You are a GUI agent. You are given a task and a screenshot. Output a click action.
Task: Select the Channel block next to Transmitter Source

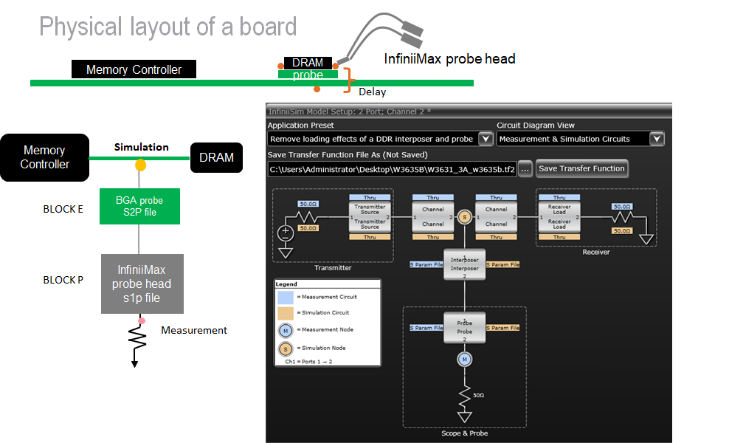click(433, 217)
